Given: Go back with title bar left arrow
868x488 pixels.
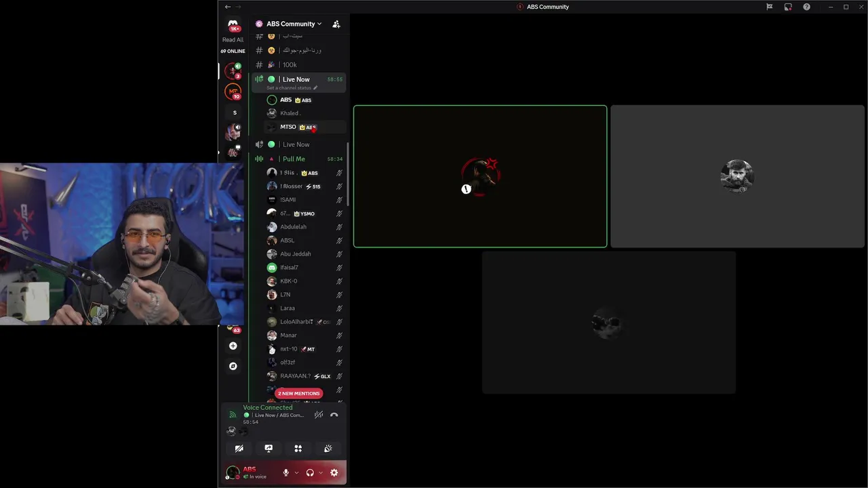Looking at the screenshot, I should click(x=228, y=7).
